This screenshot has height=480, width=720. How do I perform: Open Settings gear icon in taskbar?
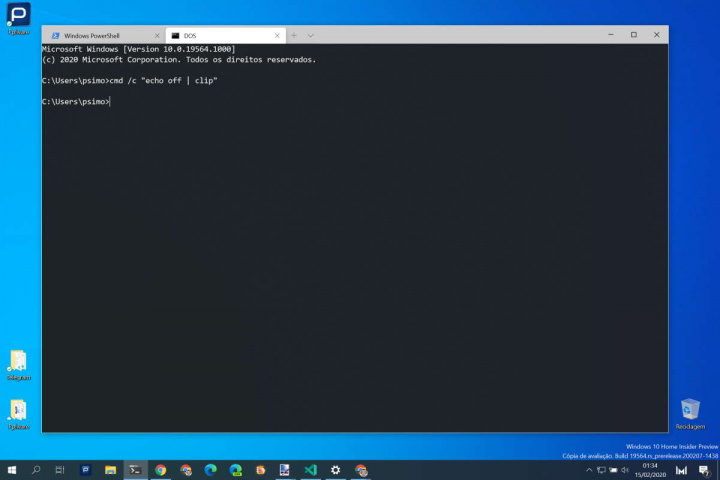(x=335, y=470)
